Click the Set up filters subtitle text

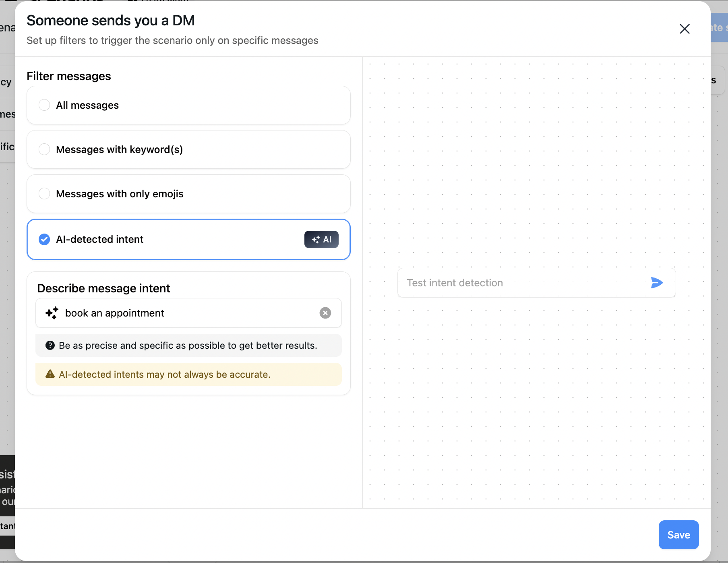pyautogui.click(x=172, y=40)
